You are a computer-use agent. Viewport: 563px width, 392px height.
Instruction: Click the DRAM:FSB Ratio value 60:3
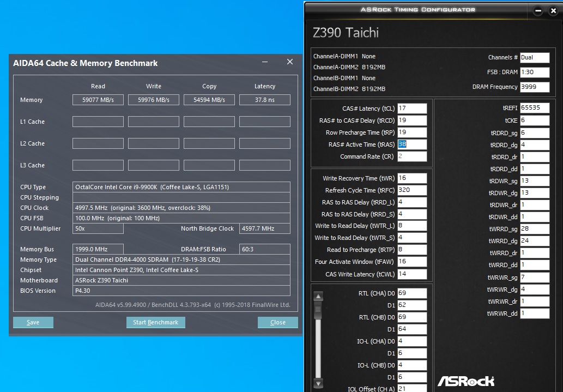[265, 249]
